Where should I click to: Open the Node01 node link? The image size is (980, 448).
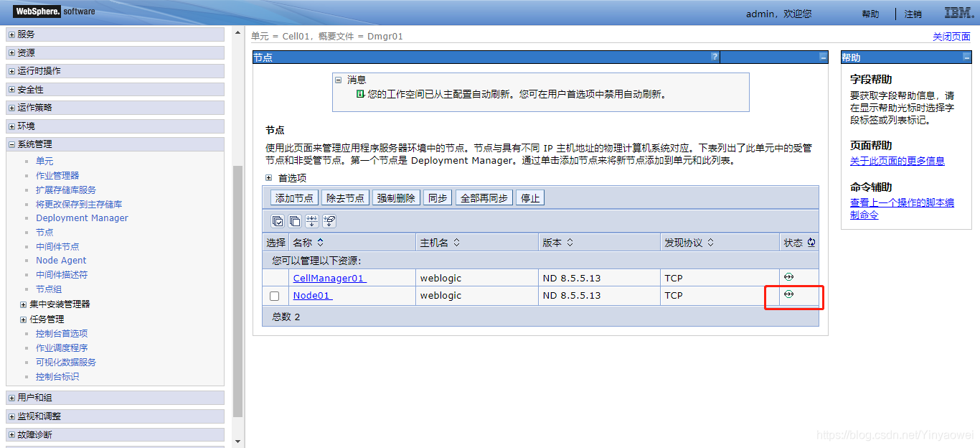tap(312, 295)
